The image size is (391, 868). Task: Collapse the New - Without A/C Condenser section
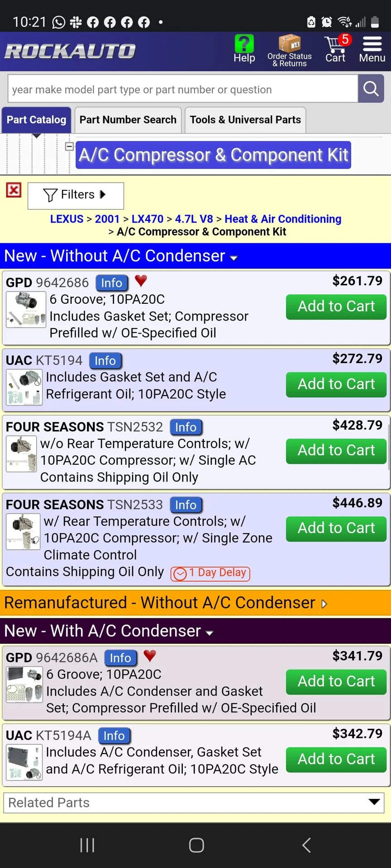point(234,258)
